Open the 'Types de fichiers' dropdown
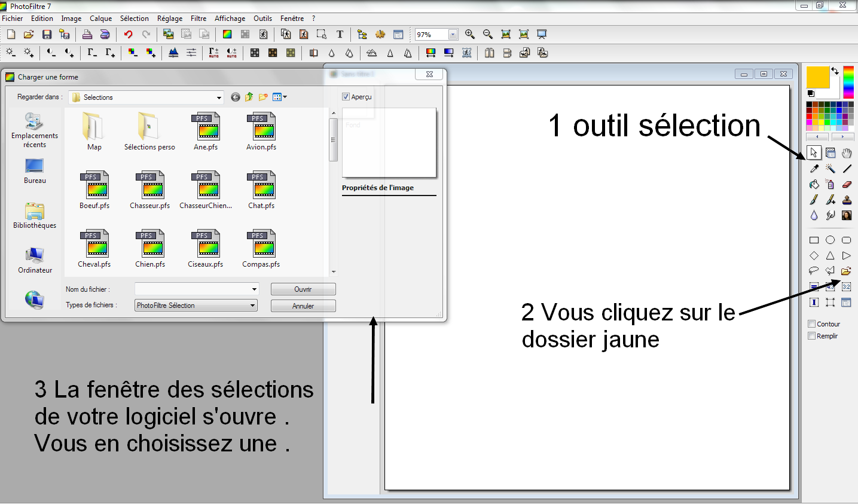Image resolution: width=858 pixels, height=504 pixels. tap(253, 306)
